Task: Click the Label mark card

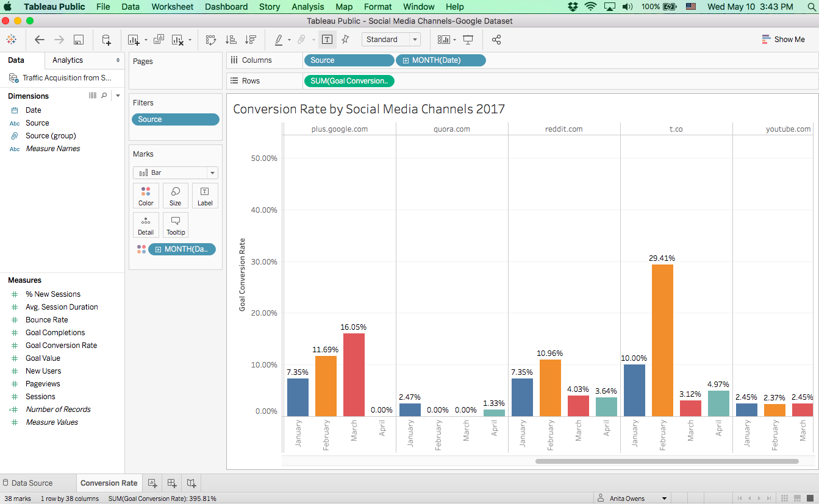Action: [205, 196]
